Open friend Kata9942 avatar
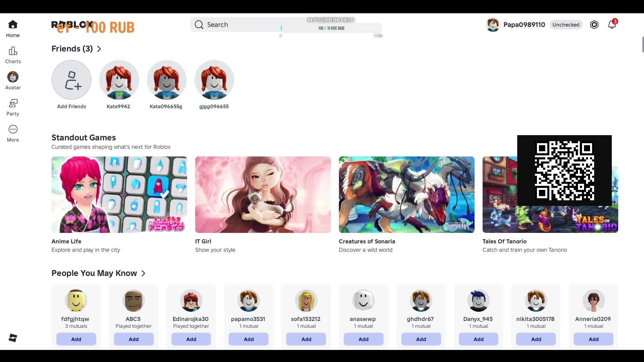The width and height of the screenshot is (644, 362). pyautogui.click(x=119, y=80)
